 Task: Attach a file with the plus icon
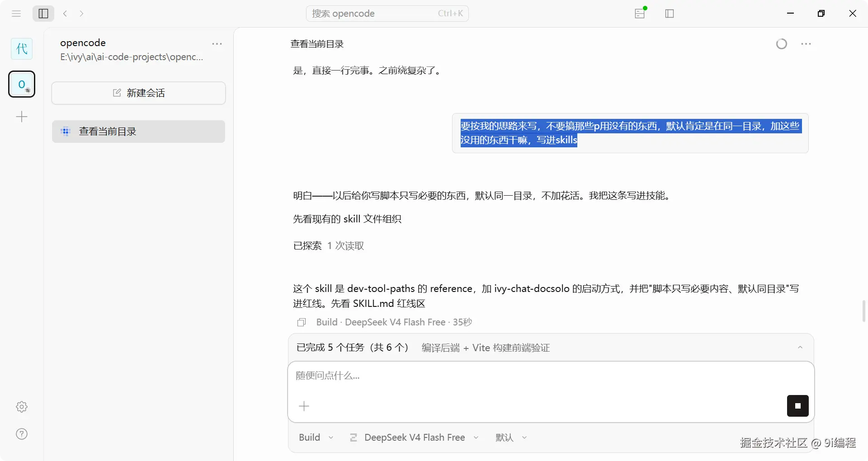click(304, 406)
